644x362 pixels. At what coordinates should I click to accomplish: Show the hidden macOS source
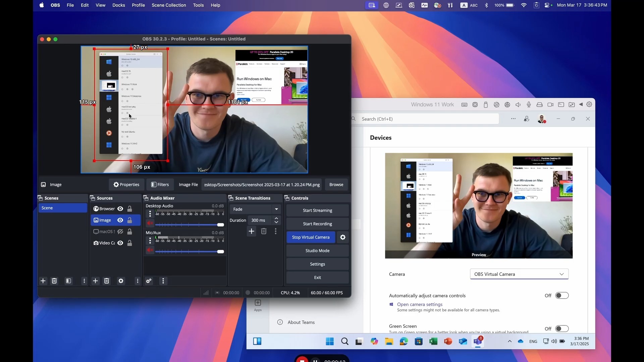pos(120,232)
